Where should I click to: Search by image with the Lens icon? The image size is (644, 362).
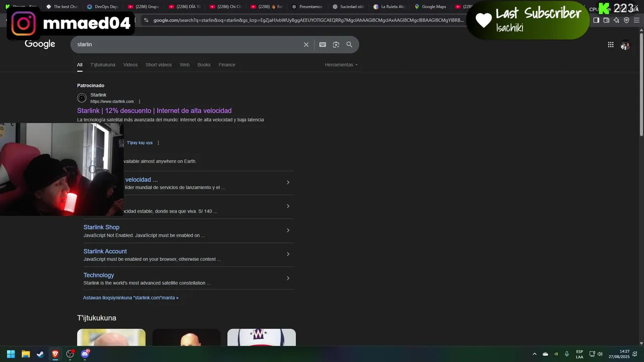tap(336, 44)
